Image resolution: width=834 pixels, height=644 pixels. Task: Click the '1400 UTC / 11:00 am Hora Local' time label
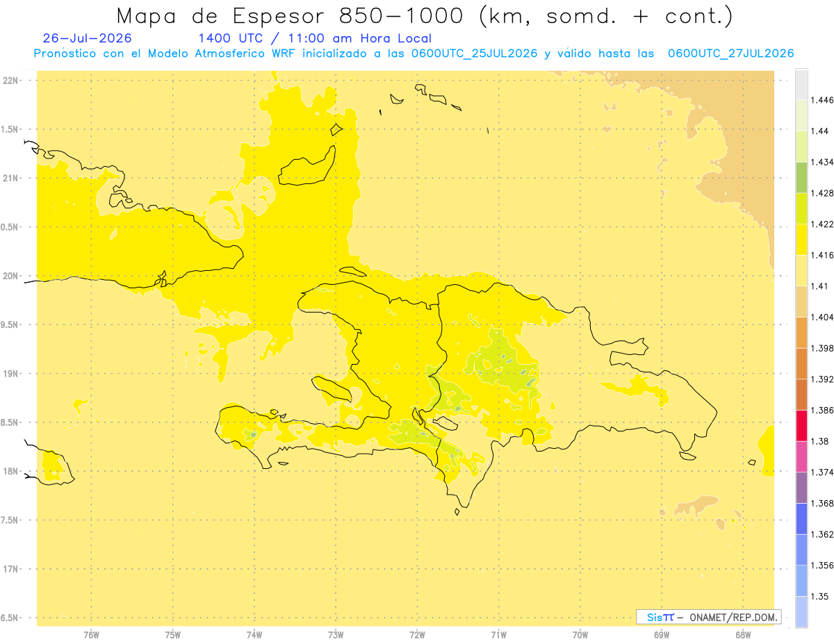(x=315, y=38)
